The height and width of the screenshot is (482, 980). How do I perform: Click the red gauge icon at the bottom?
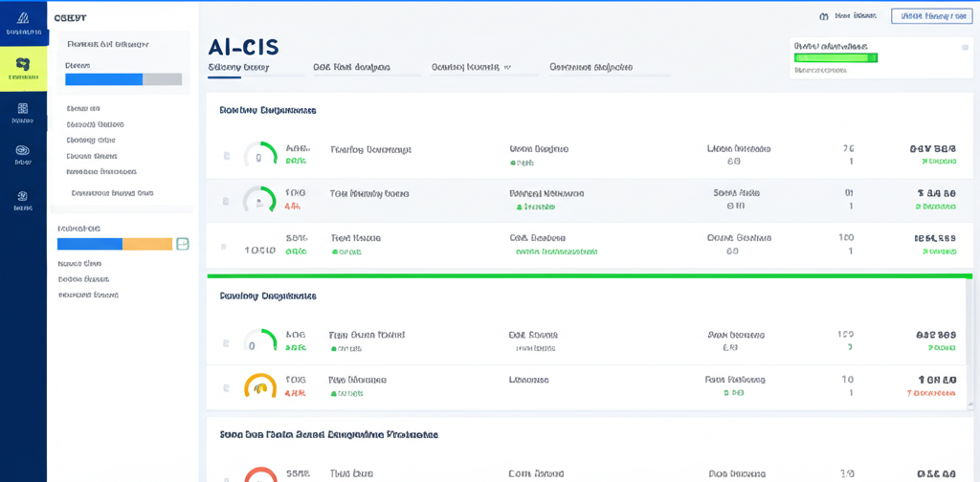coord(260,474)
